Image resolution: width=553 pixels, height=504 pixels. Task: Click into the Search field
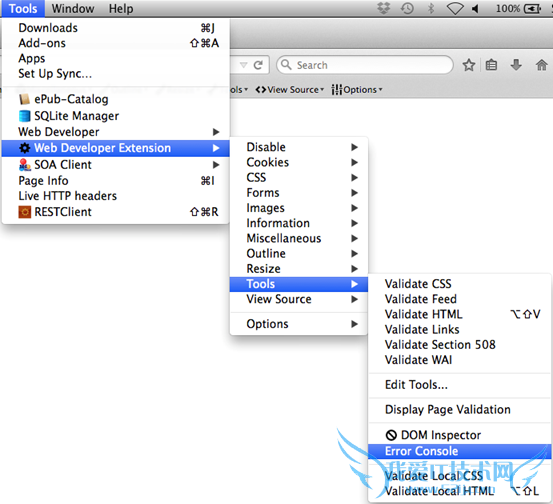[365, 65]
